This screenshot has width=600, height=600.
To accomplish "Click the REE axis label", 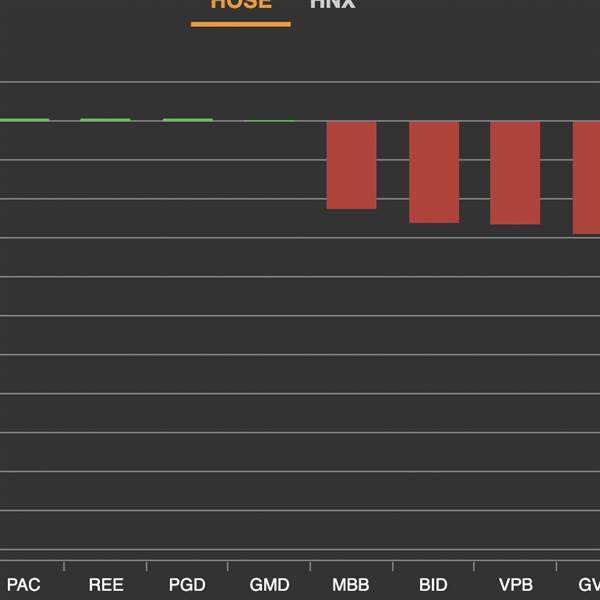I will [106, 585].
